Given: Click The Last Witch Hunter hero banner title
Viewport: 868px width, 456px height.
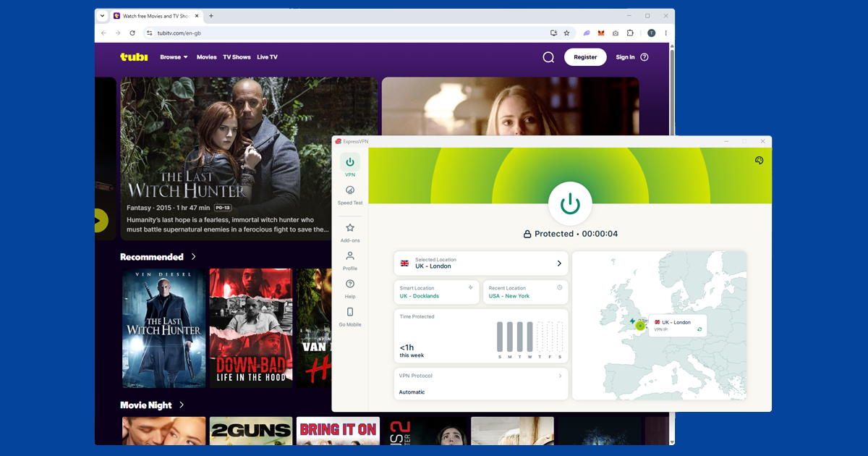Looking at the screenshot, I should (x=186, y=185).
